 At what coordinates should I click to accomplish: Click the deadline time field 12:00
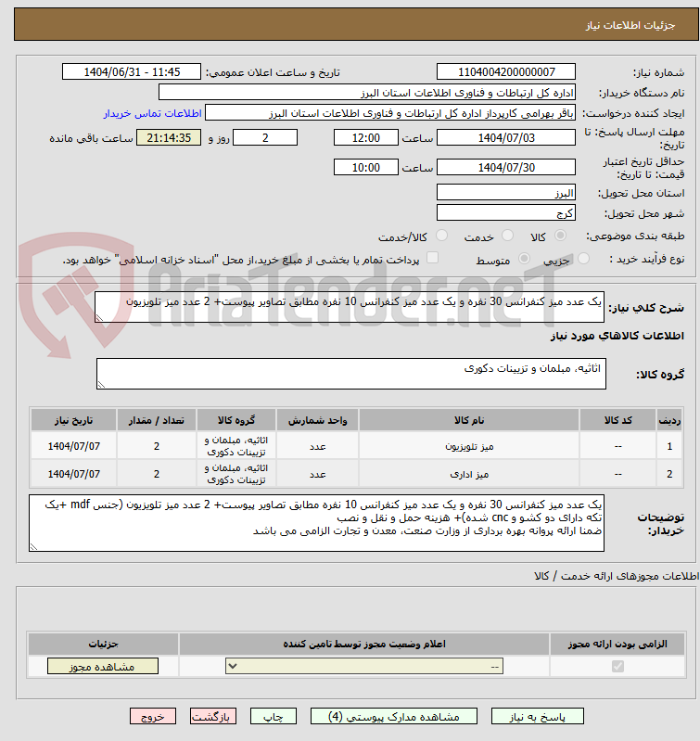pos(366,137)
